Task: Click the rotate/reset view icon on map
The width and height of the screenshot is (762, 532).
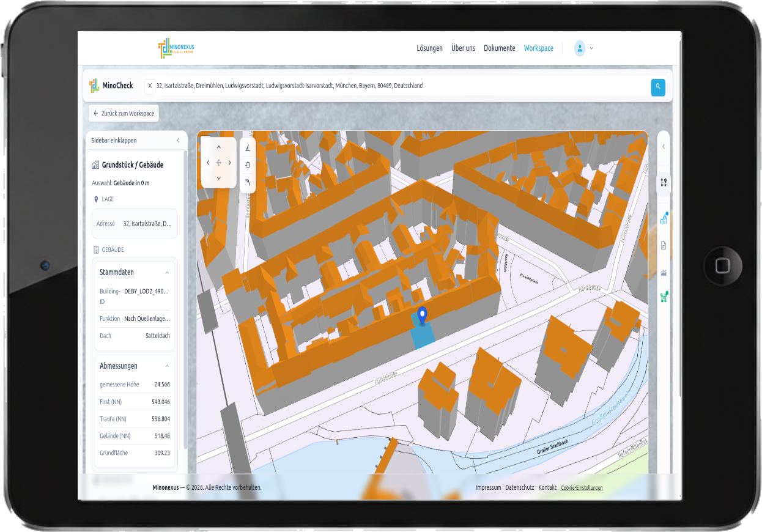Action: click(x=248, y=164)
